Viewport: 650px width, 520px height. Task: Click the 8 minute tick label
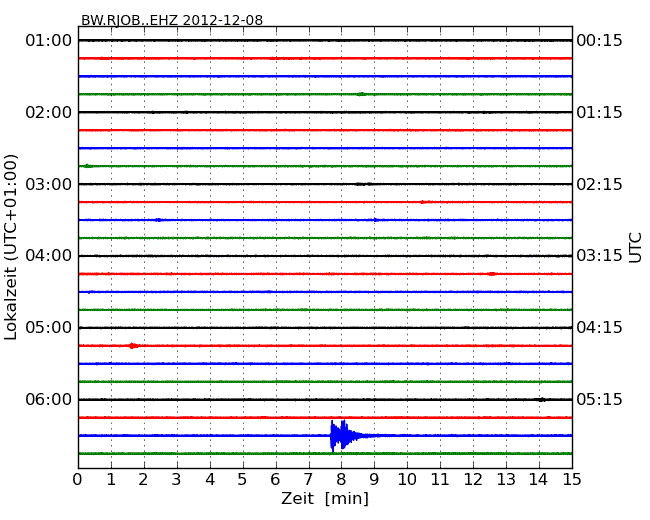(x=341, y=480)
